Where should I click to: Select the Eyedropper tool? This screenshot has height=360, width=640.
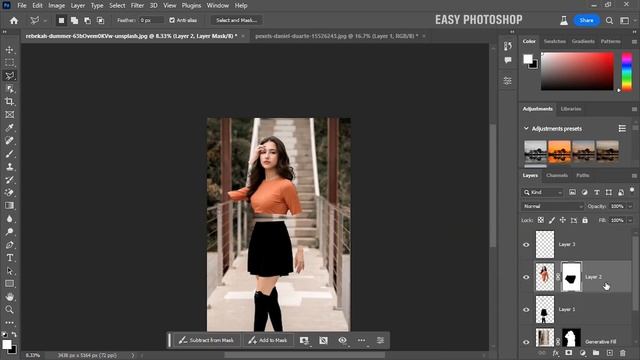pos(9,128)
